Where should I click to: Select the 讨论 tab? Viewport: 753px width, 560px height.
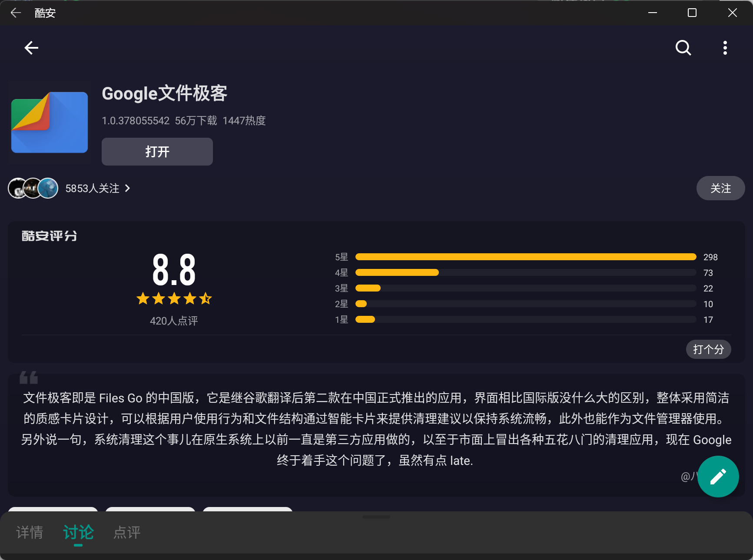coord(78,532)
